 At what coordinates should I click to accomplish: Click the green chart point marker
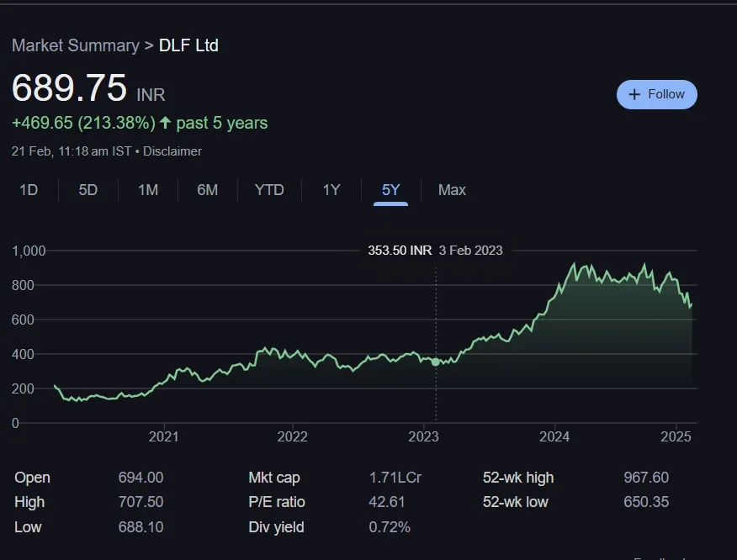tap(436, 362)
